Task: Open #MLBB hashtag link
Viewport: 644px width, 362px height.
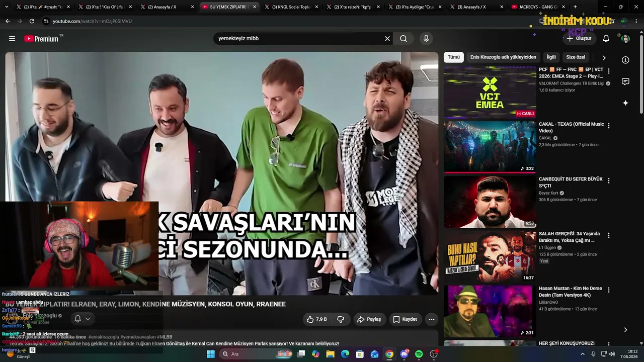Action: tap(165, 337)
